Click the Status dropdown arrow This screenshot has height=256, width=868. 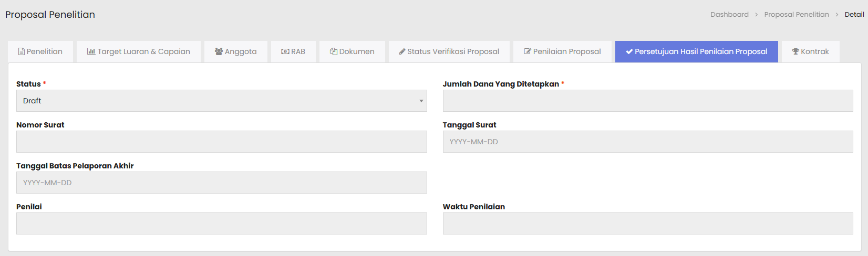(x=421, y=101)
